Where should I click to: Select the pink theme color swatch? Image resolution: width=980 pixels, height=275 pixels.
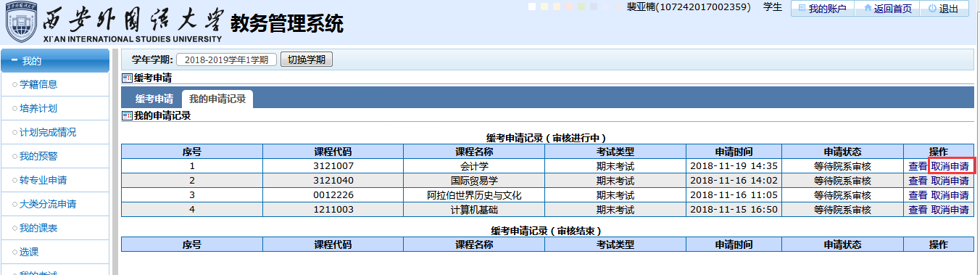click(x=569, y=7)
